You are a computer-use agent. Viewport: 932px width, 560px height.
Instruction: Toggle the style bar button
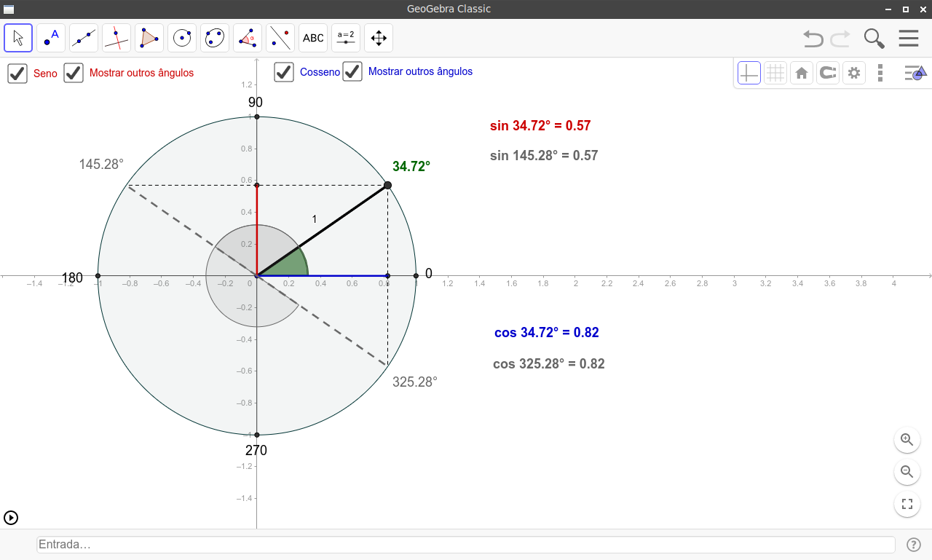tap(915, 73)
